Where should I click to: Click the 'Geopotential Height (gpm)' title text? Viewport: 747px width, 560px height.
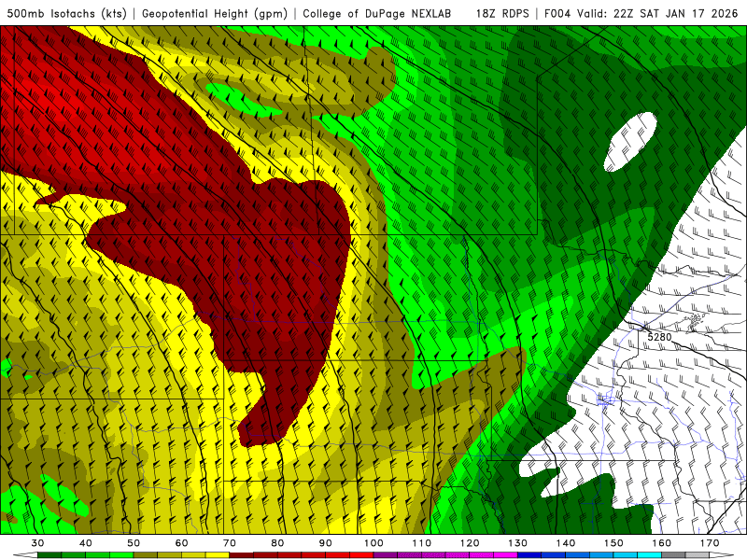pos(215,13)
